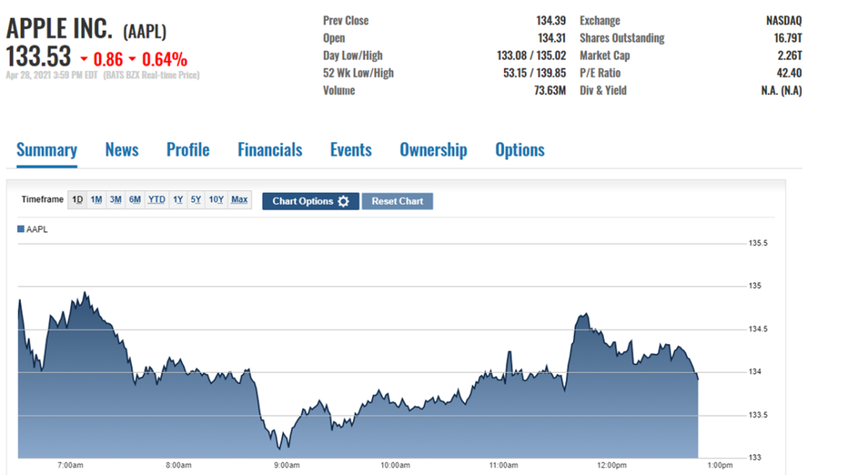
Task: Click the Timeframe label
Action: pos(42,200)
